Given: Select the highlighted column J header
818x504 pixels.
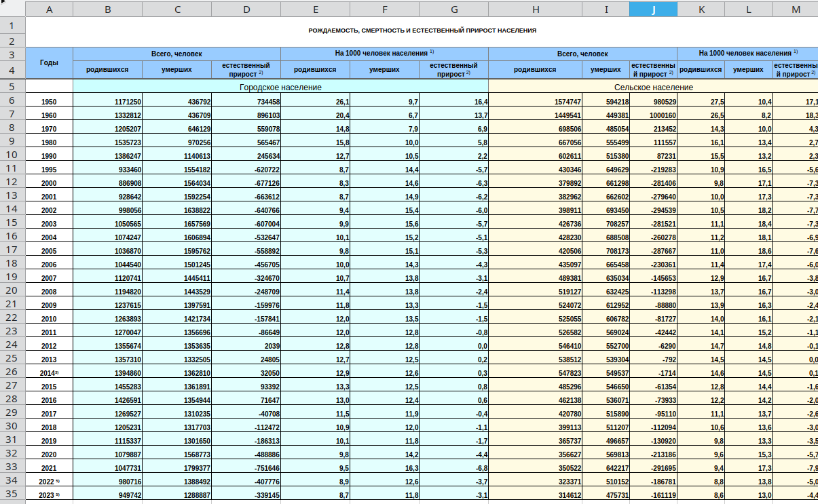Looking at the screenshot, I should point(653,9).
